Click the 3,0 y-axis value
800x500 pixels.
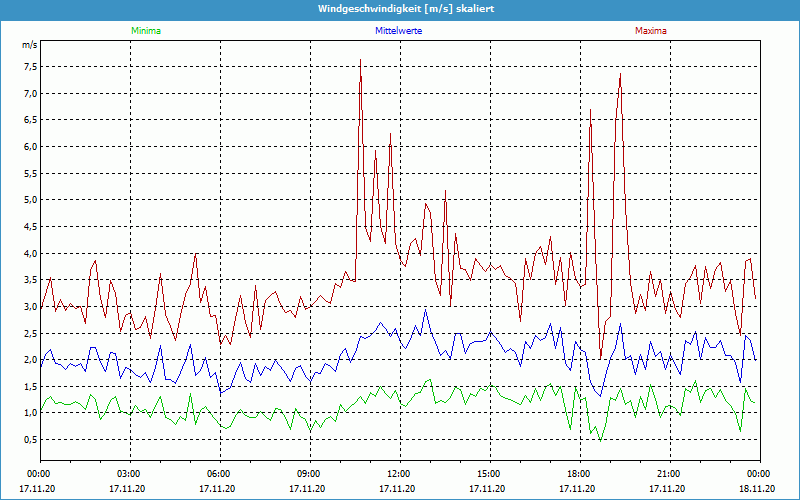30,307
